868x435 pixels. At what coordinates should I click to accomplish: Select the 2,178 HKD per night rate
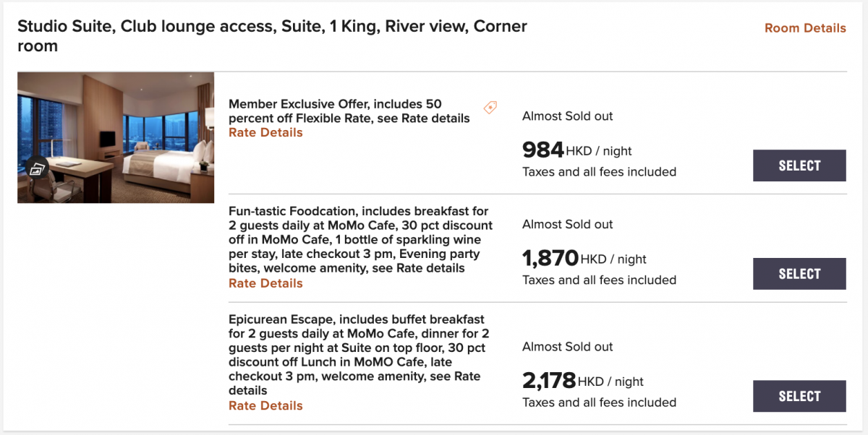pyautogui.click(x=799, y=396)
